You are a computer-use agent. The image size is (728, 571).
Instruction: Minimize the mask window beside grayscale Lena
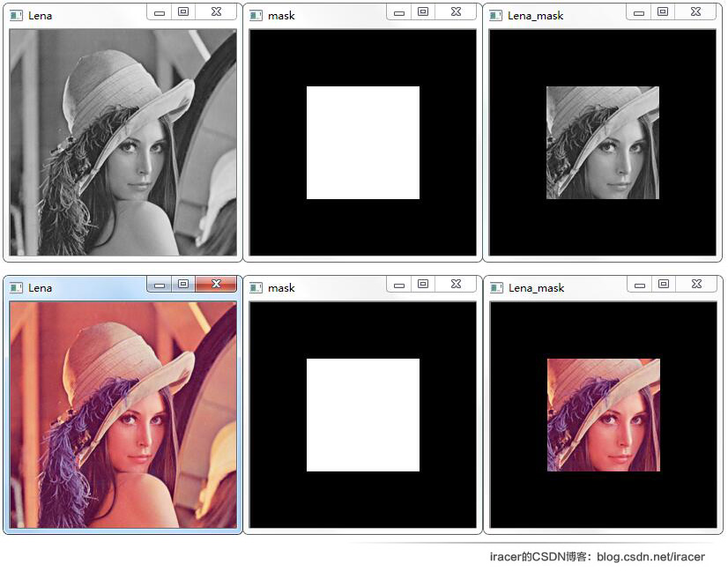coord(399,12)
